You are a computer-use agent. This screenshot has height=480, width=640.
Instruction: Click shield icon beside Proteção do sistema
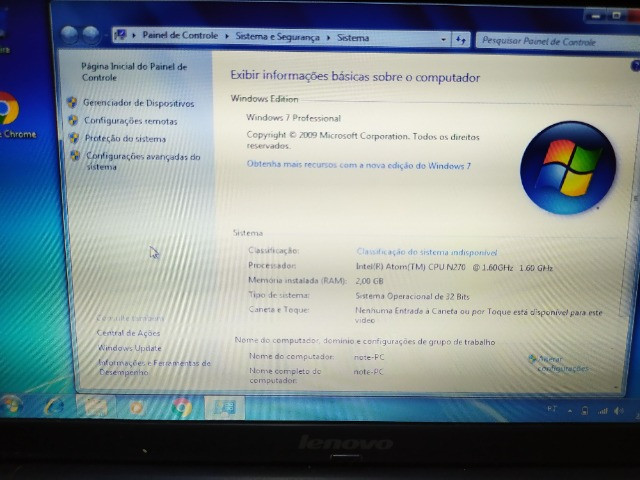[x=74, y=138]
